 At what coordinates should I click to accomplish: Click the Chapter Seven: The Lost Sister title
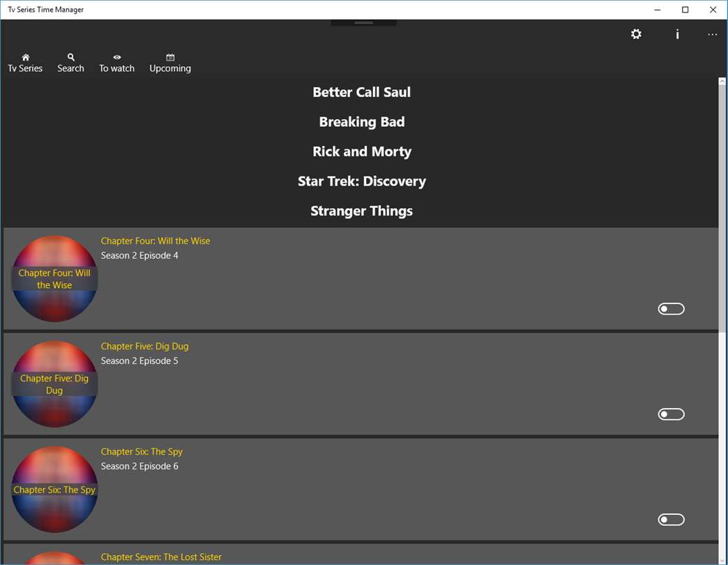coord(161,557)
